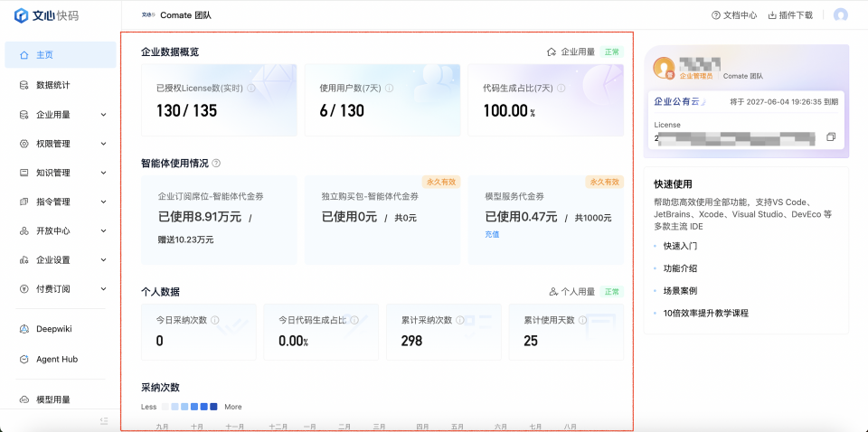
Task: Open 文档中心 in the header
Action: click(x=734, y=15)
